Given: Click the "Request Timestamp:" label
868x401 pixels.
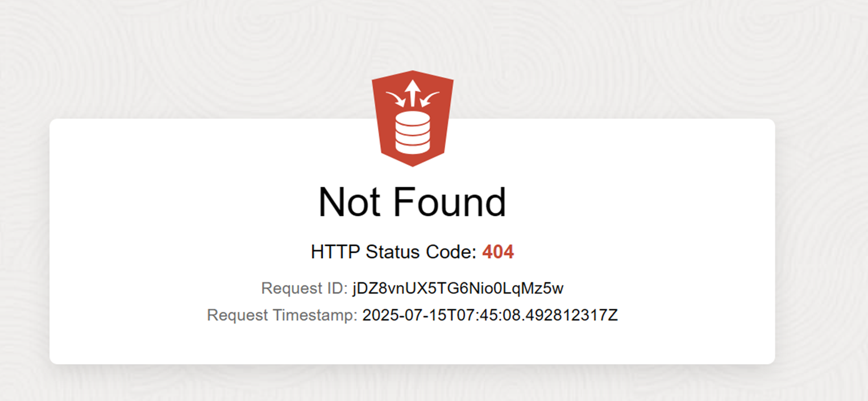Looking at the screenshot, I should click(283, 315).
